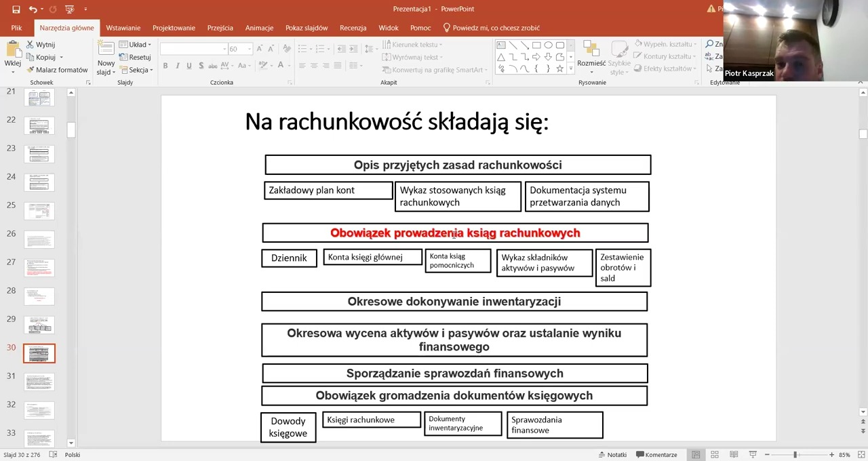The height and width of the screenshot is (461, 868).
Task: Reset slide layout with Resetuj
Action: (x=136, y=58)
